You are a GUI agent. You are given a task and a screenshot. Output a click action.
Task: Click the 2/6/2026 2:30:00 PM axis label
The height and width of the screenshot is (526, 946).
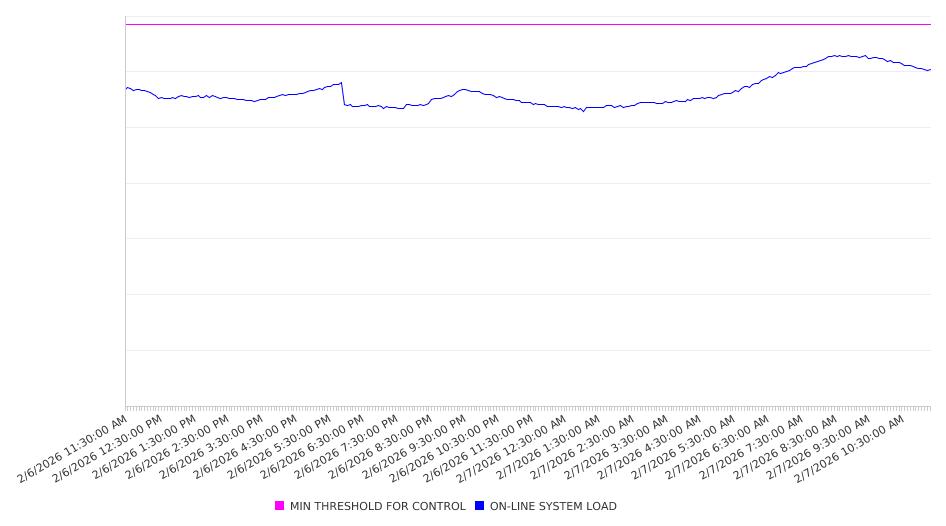(x=175, y=447)
